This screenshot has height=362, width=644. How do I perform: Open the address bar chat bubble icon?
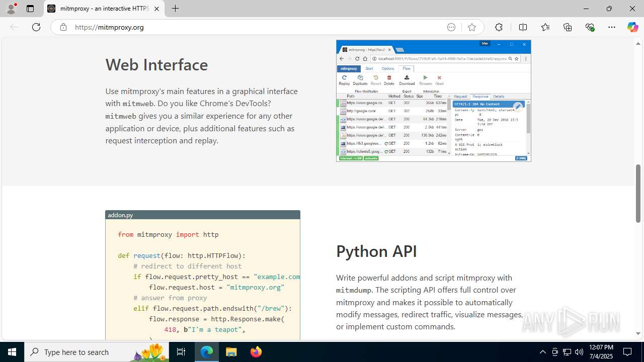click(451, 27)
